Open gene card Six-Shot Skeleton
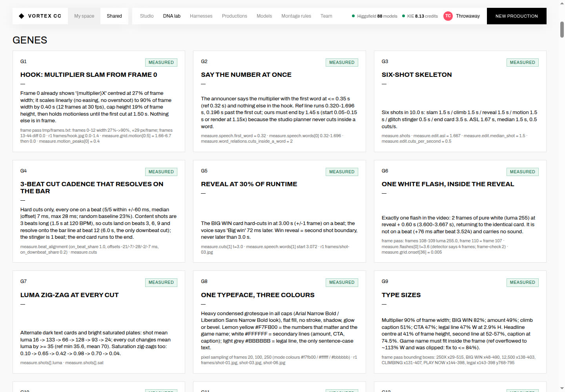 click(460, 101)
